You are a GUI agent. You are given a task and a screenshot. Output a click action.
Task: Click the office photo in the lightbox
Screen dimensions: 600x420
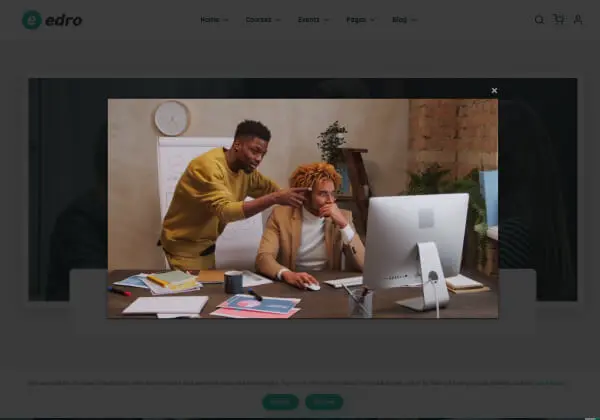click(x=302, y=208)
